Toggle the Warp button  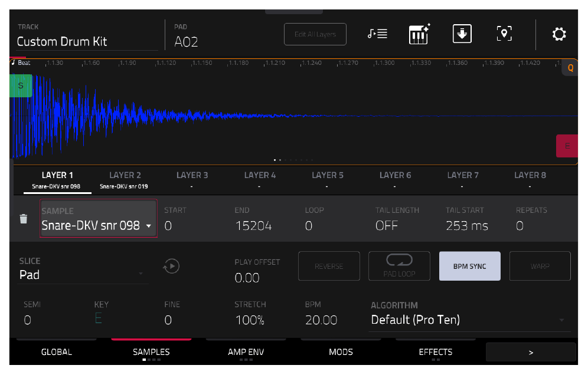coord(540,266)
